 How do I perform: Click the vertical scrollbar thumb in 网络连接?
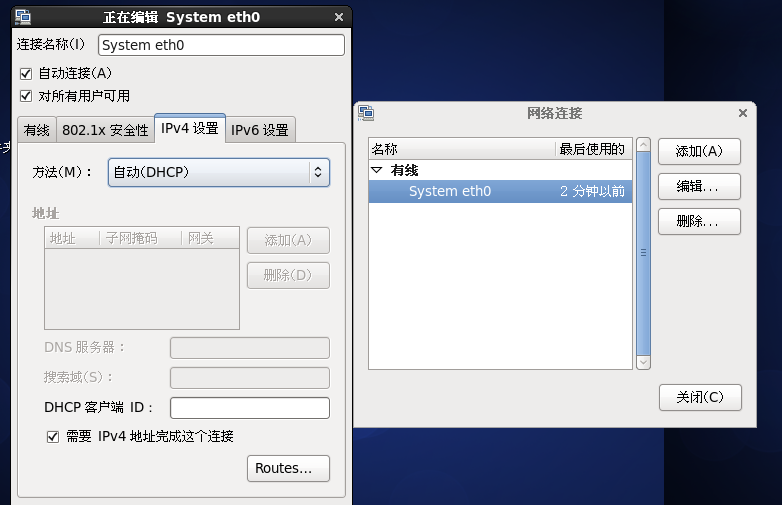tap(643, 253)
